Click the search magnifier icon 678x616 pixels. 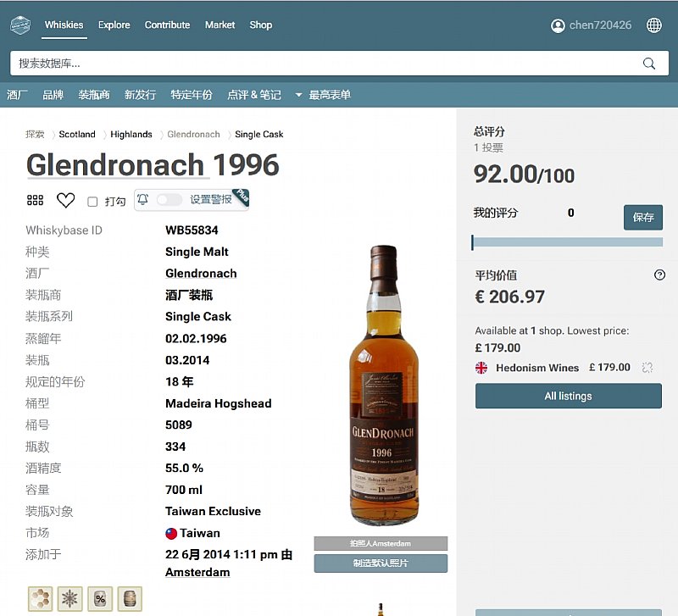(649, 64)
